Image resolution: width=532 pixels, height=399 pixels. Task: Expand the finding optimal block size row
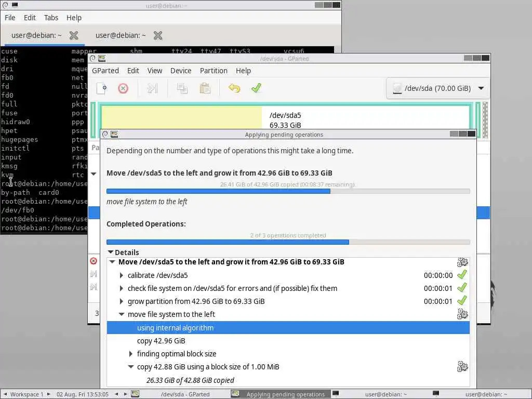pos(131,354)
